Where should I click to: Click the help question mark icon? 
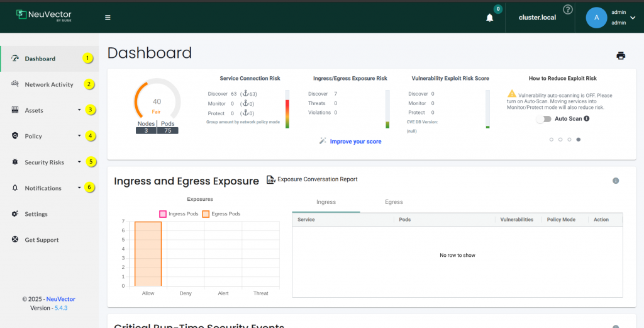coord(568,9)
